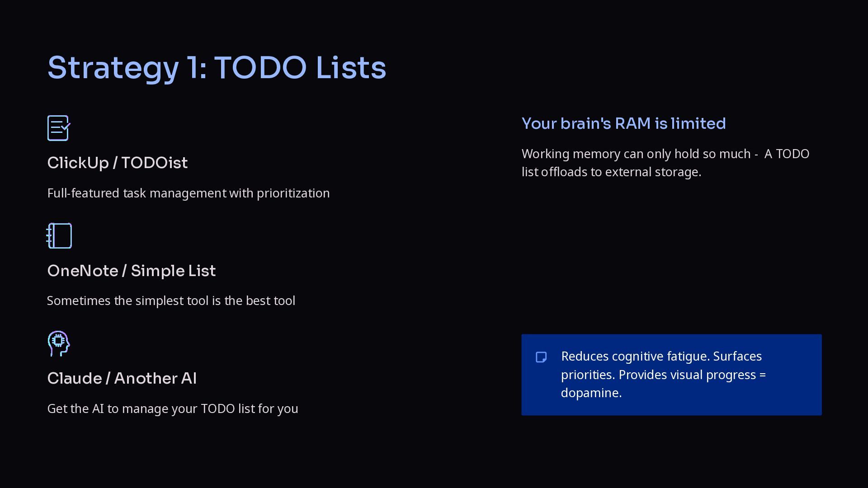
Task: Click the AI head chip icon
Action: (x=59, y=343)
